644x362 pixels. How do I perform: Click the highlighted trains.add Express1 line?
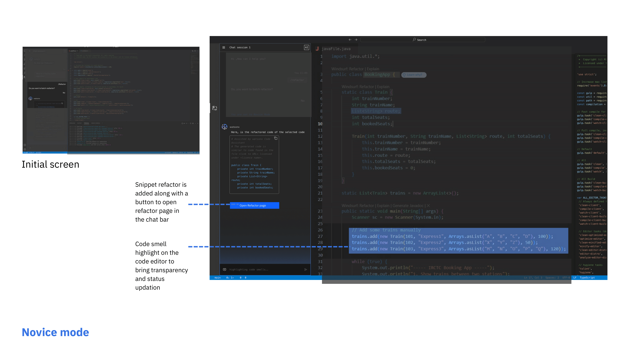[x=452, y=236]
